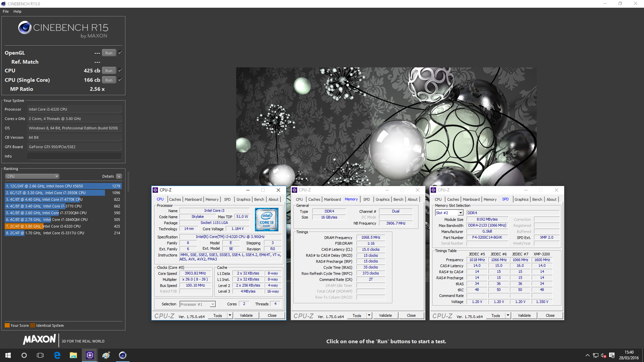Switch to CPU-Z taskbar icon

tap(90, 355)
